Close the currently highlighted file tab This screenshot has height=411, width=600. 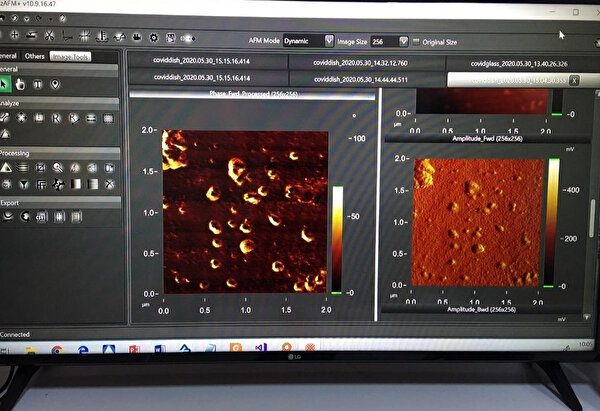click(x=573, y=79)
